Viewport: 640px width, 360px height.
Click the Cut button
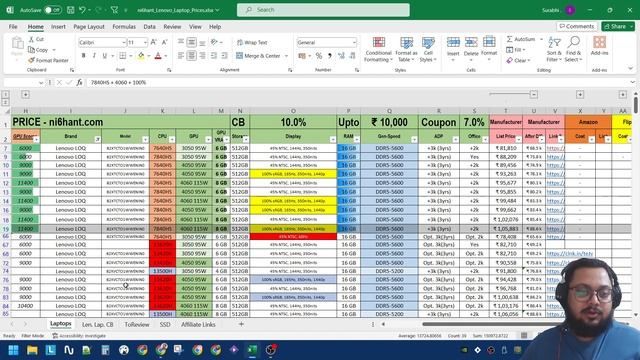(36, 39)
